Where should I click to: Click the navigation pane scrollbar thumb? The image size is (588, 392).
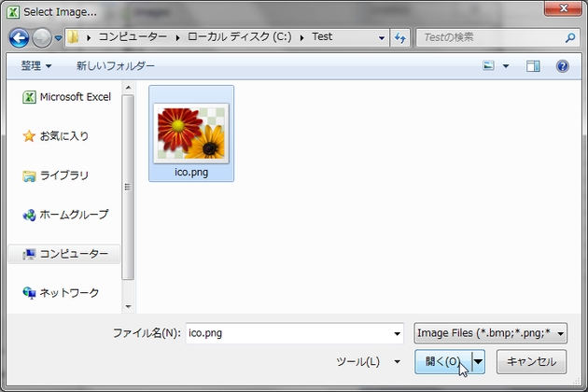point(128,187)
